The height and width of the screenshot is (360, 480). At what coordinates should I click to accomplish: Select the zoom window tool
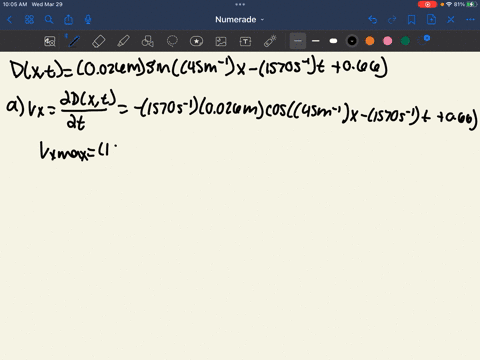click(50, 41)
